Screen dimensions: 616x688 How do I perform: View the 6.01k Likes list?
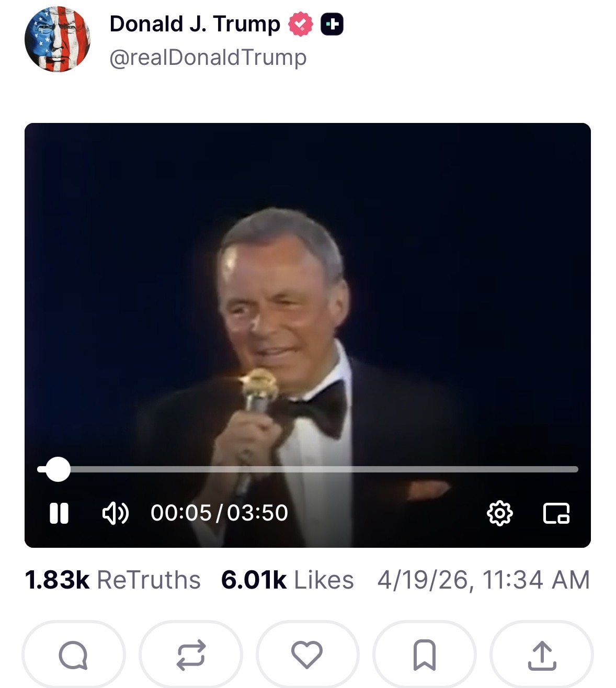288,580
